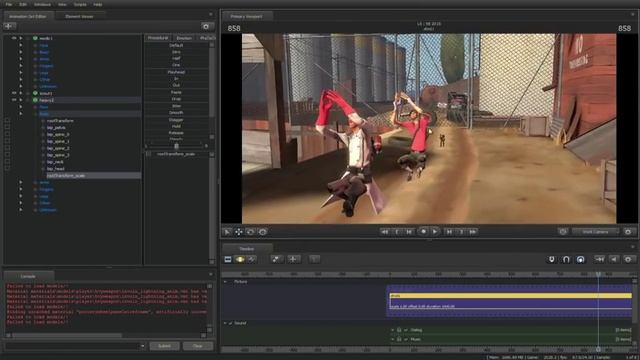640x360 pixels.
Task: Tick the checkbox beside bip_pelvis row
Action: pos(7,128)
